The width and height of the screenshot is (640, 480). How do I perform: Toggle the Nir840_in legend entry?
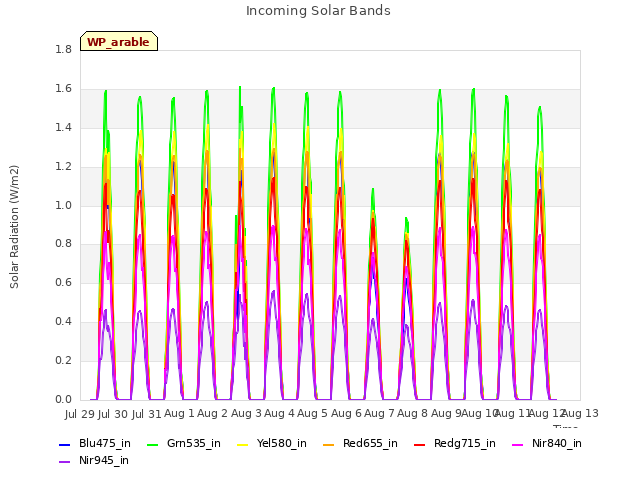click(x=547, y=444)
